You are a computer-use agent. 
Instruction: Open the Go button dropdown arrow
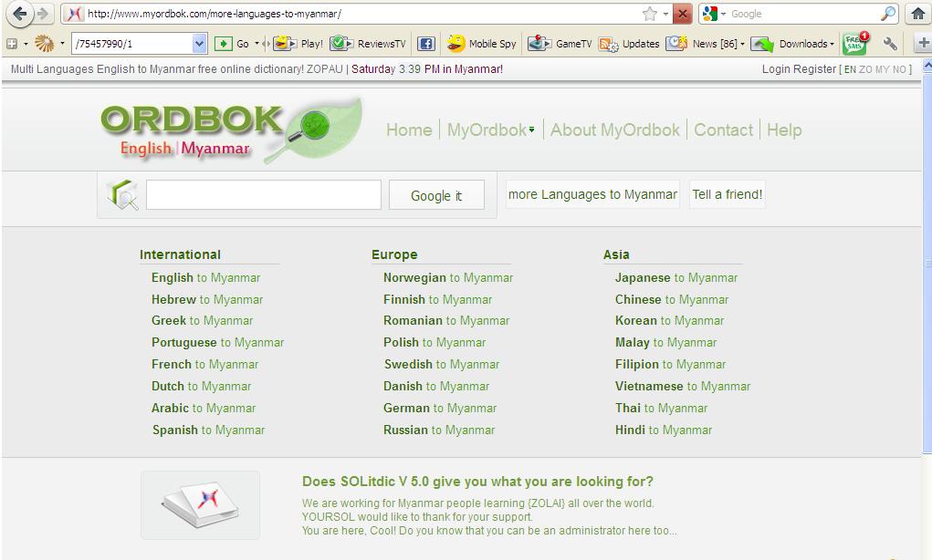[257, 44]
